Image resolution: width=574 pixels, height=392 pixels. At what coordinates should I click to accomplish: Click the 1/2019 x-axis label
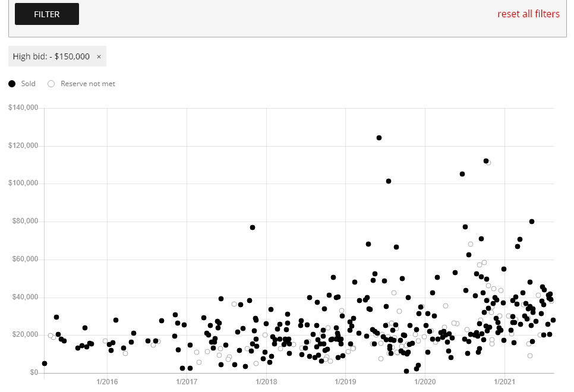tap(345, 382)
